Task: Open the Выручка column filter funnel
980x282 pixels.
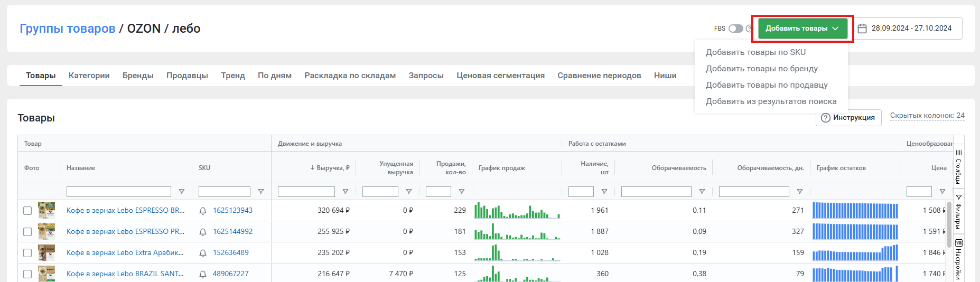Action: [346, 192]
